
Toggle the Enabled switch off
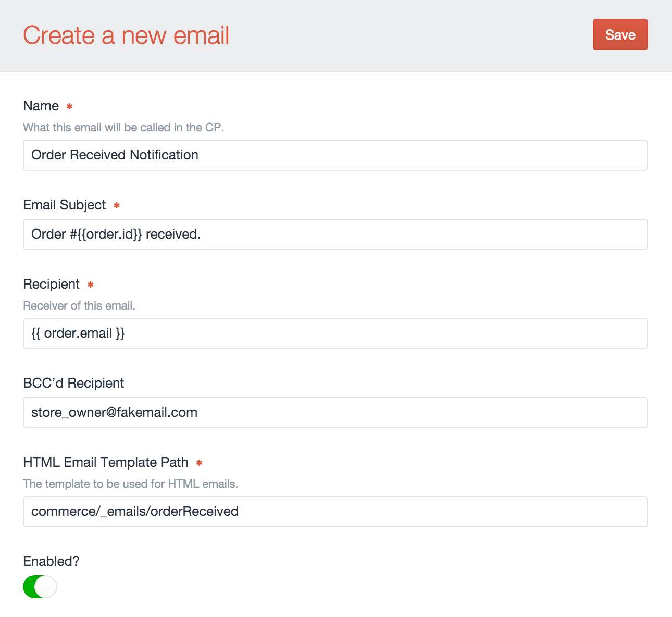40,587
